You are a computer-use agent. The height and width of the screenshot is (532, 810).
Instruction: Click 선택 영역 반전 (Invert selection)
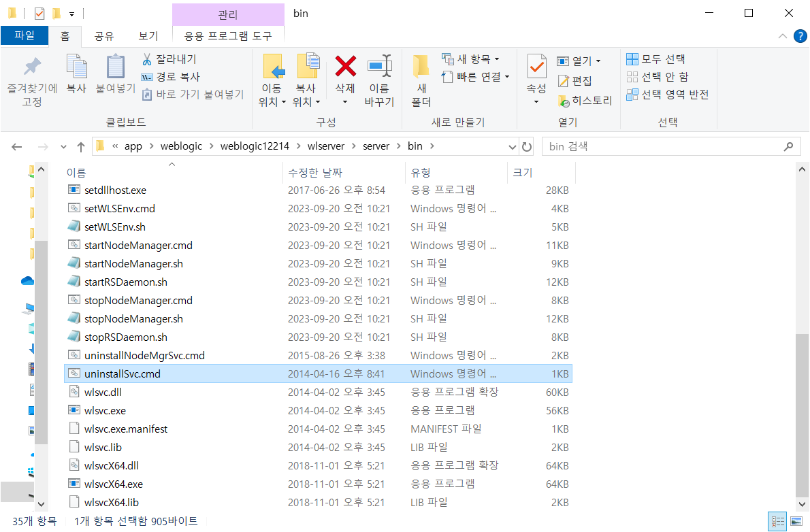point(668,94)
